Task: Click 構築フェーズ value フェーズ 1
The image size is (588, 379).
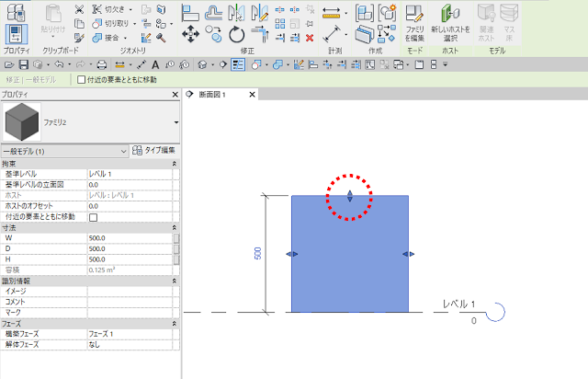Action: [130, 334]
